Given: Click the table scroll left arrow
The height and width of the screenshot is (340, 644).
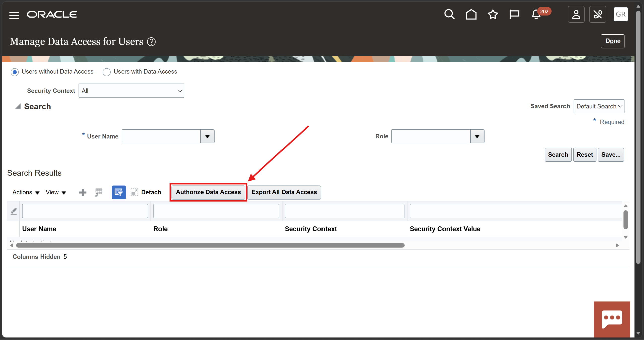Looking at the screenshot, I should pos(11,245).
